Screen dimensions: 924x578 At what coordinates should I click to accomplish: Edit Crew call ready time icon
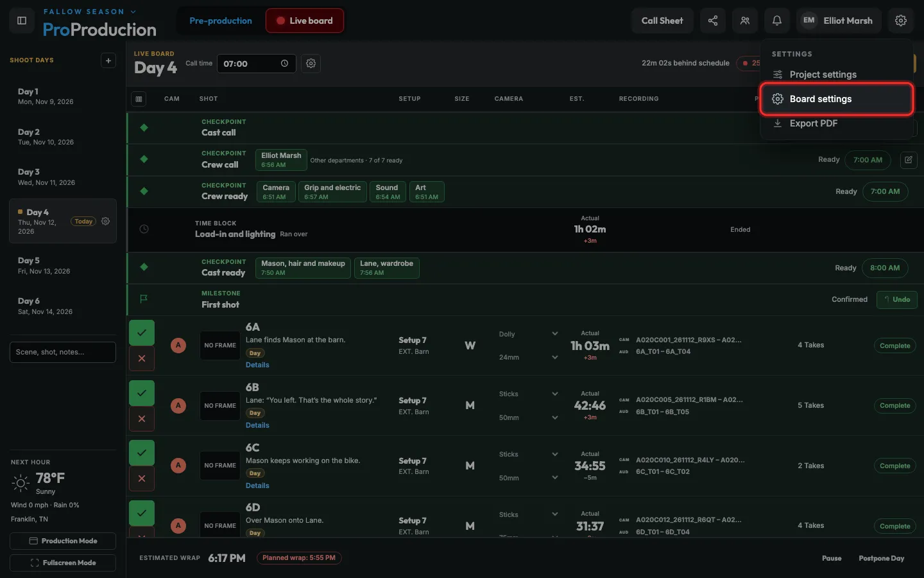pos(909,160)
